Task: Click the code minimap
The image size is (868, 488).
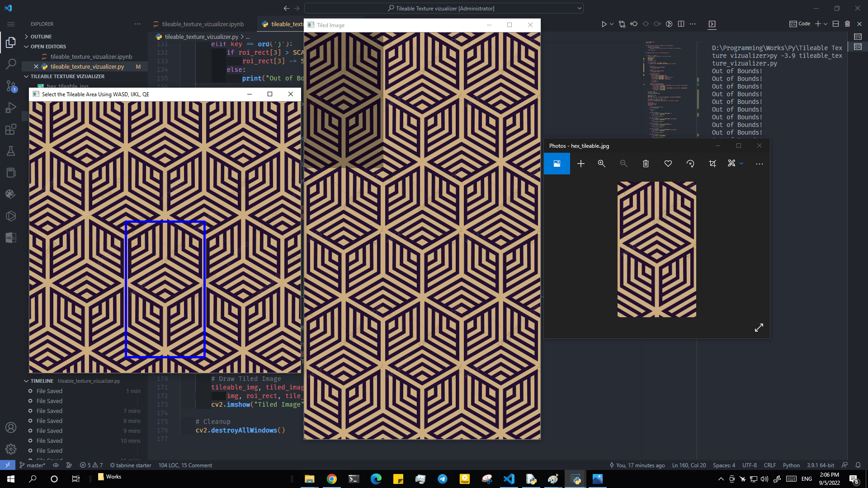Action: point(669,90)
